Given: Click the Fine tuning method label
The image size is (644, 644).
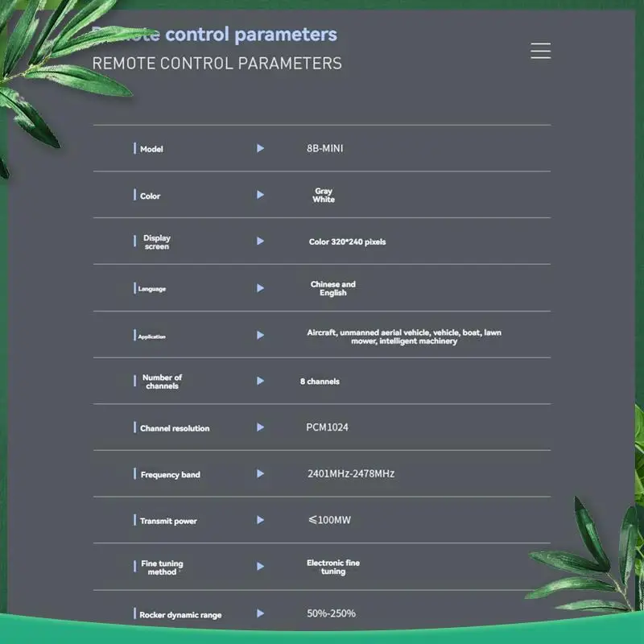Looking at the screenshot, I should (x=163, y=568).
